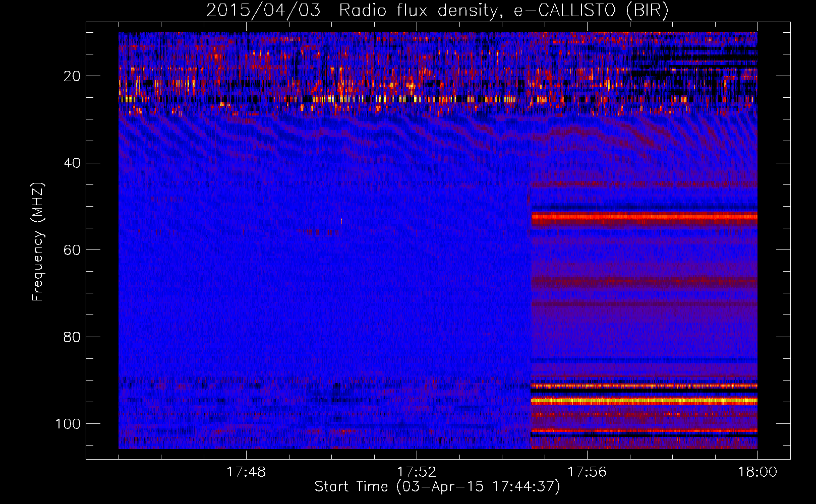Click the red-orange emission band near 52 MHz

644,218
